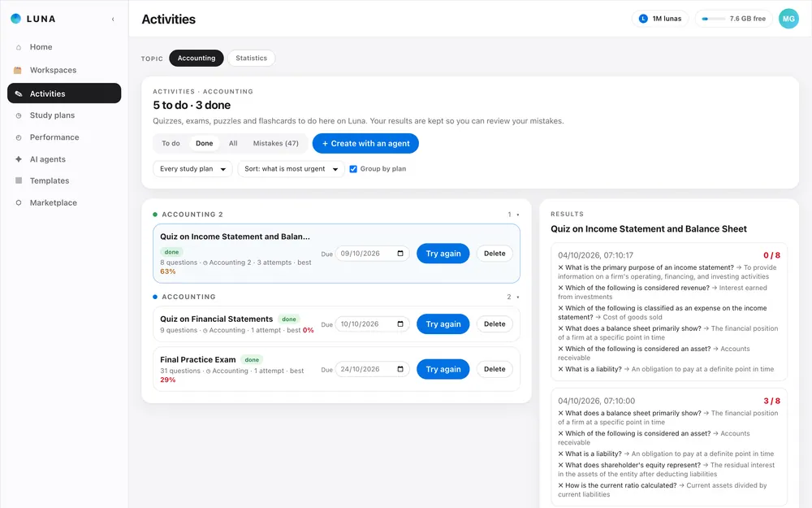This screenshot has width=812, height=508.
Task: Click the 29% best score text
Action: click(168, 380)
